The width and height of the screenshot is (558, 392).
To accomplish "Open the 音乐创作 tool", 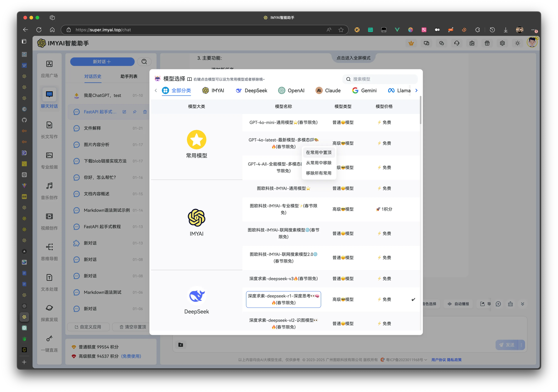I will [49, 191].
